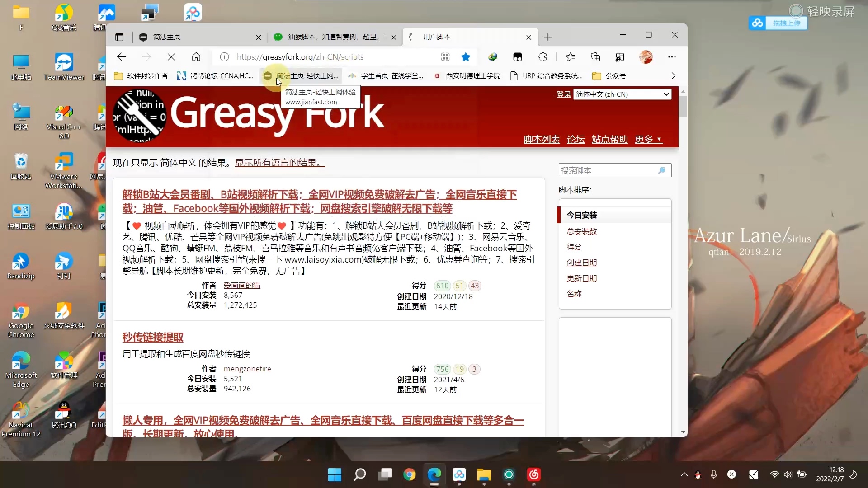Open the extensions puzzle icon

coord(543,57)
